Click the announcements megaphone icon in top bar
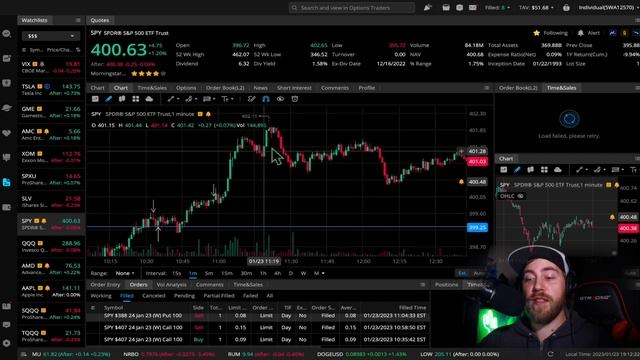640x360 pixels. click(427, 7)
